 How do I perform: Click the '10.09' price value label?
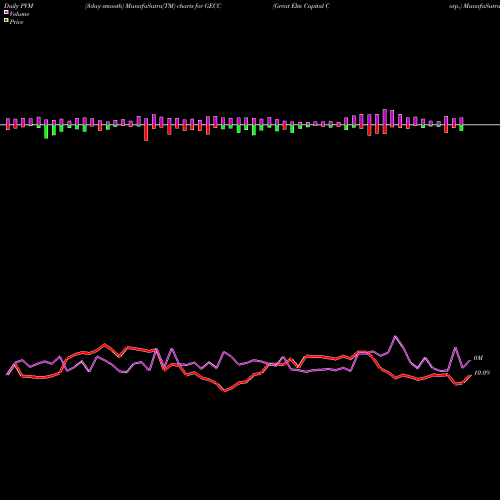click(x=482, y=373)
